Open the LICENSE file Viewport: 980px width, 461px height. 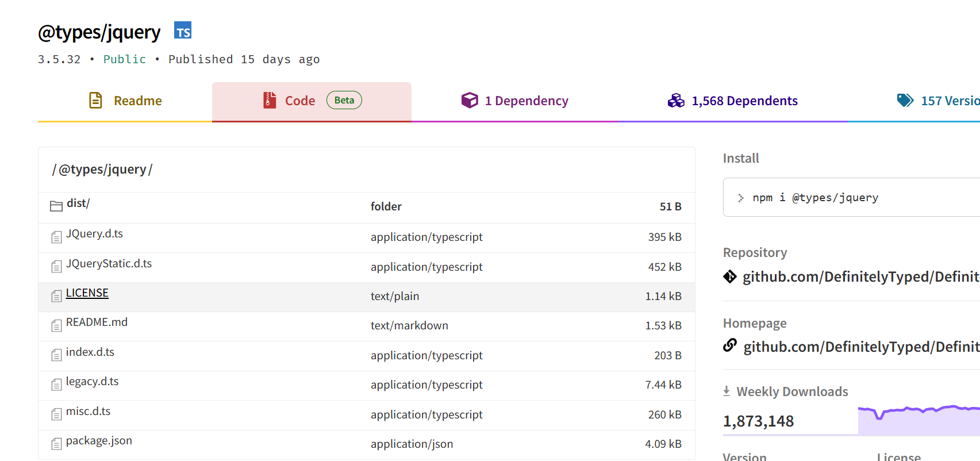click(x=87, y=293)
